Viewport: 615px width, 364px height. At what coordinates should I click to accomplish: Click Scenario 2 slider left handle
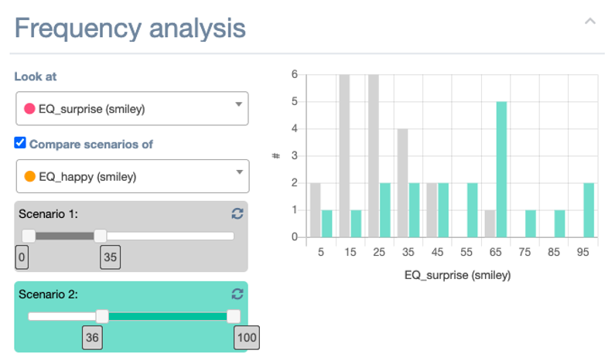click(102, 315)
